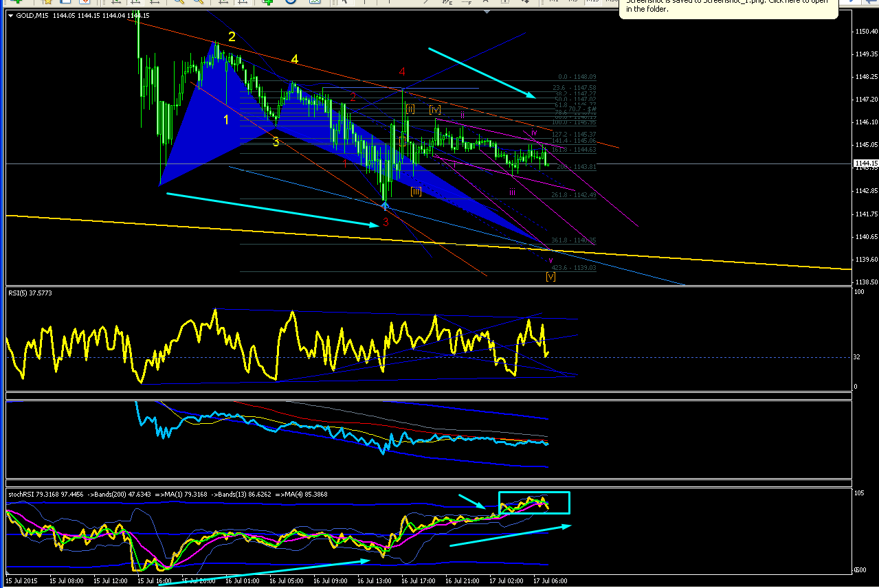
Task: Select the red wave label 4
Action: pos(402,71)
